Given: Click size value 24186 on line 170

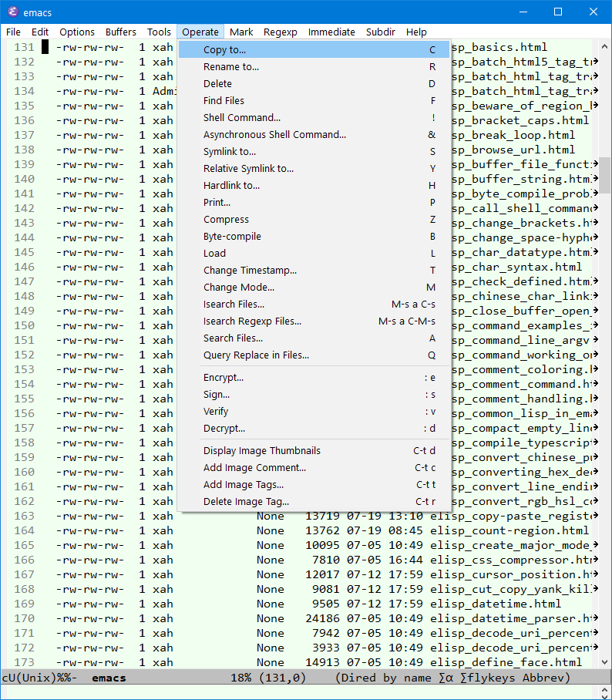Looking at the screenshot, I should click(322, 618).
